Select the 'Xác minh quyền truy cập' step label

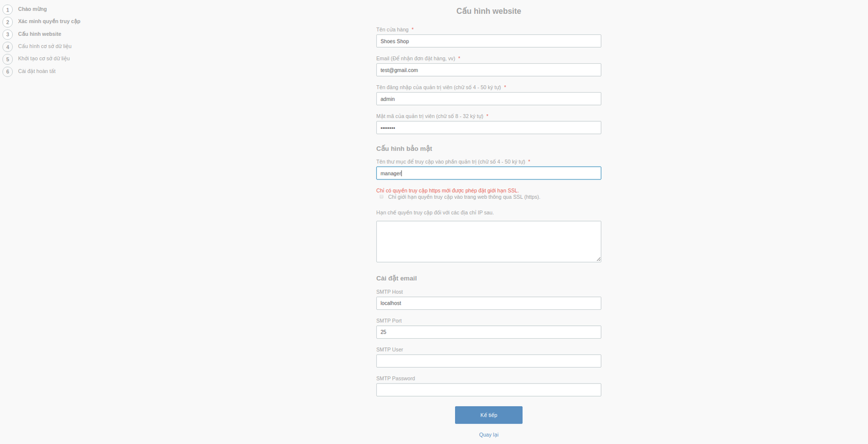click(x=49, y=22)
